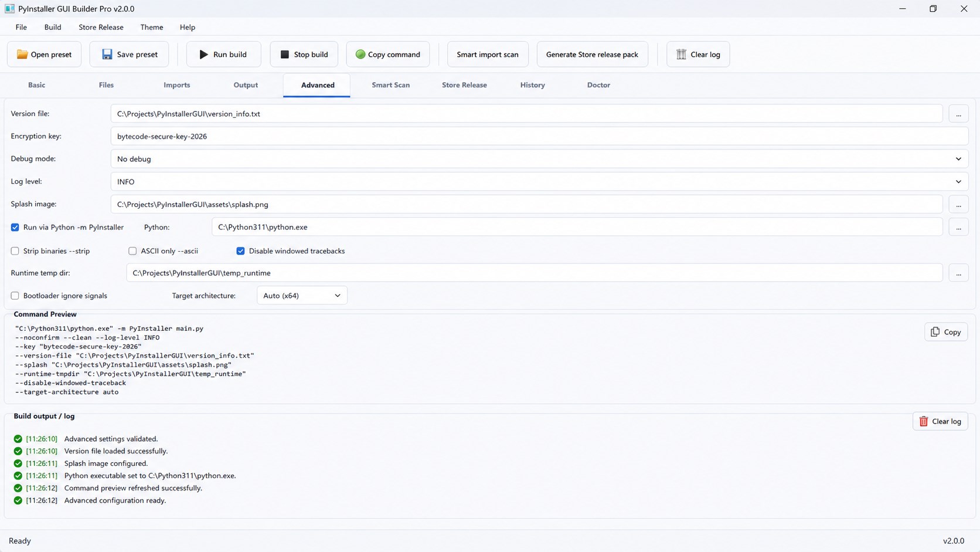
Task: Click the 'Splash image configured.' log message
Action: [x=106, y=463]
